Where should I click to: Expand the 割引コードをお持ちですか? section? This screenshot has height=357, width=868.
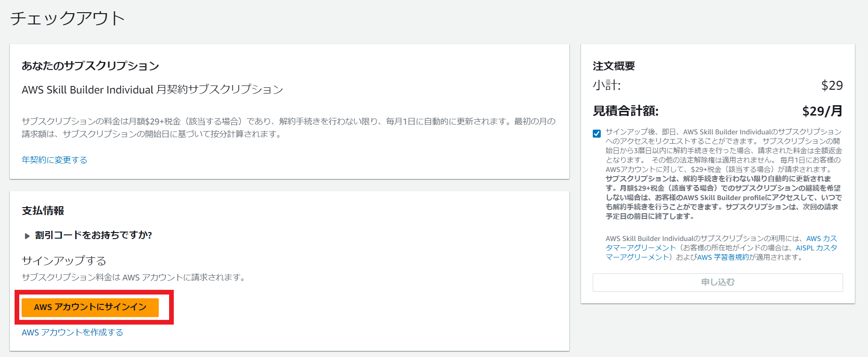[x=88, y=235]
